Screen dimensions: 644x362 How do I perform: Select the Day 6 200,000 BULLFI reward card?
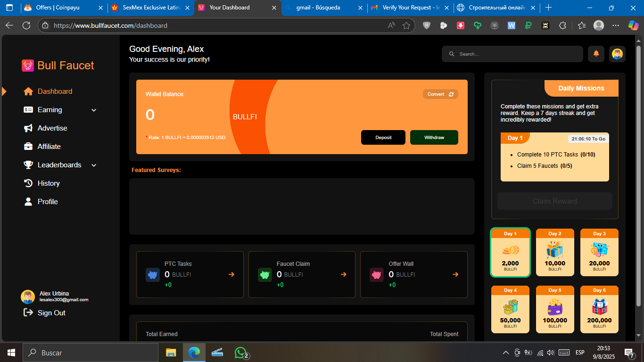pyautogui.click(x=599, y=309)
